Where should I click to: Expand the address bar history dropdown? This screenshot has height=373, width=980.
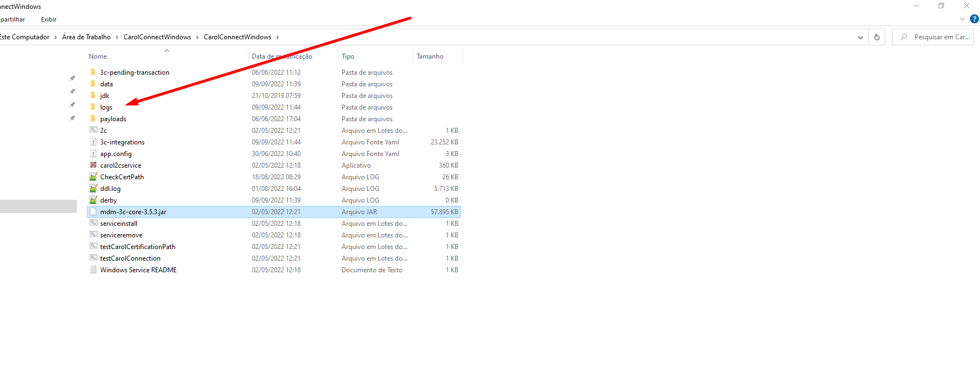pos(860,37)
